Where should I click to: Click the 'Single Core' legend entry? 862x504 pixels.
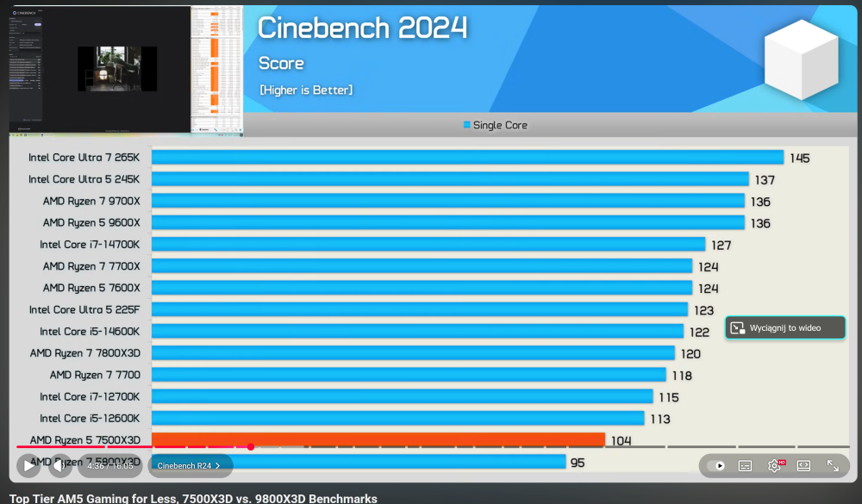[496, 125]
